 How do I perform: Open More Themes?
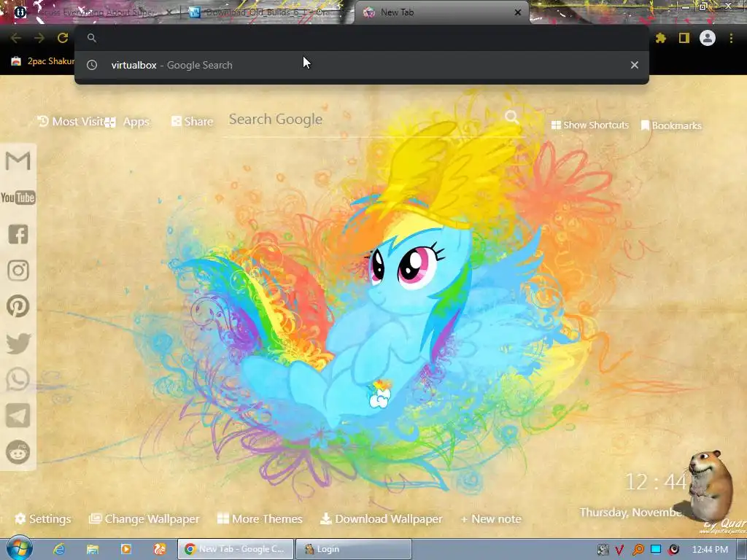coord(260,519)
